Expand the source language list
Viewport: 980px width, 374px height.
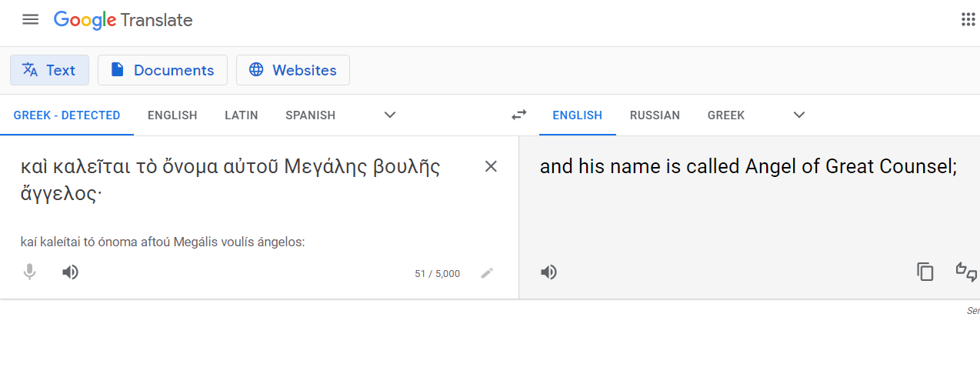click(390, 115)
